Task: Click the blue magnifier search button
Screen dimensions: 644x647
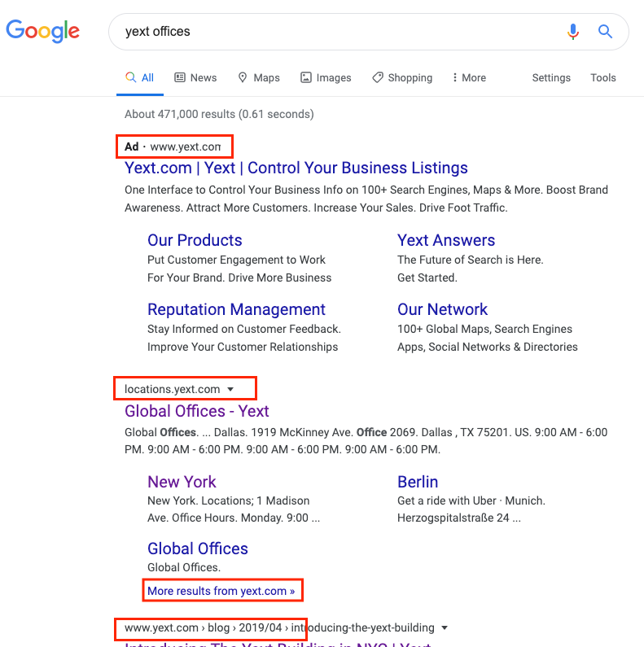Action: (605, 32)
